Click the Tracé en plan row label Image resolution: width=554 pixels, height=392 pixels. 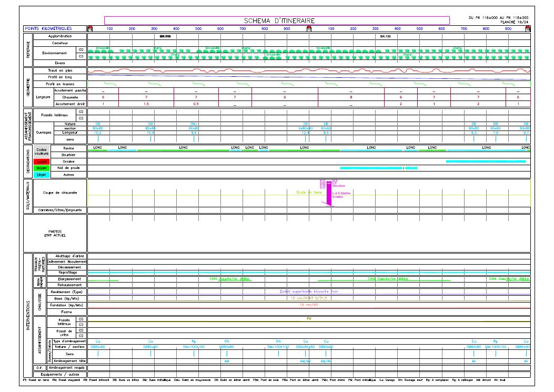(60, 71)
